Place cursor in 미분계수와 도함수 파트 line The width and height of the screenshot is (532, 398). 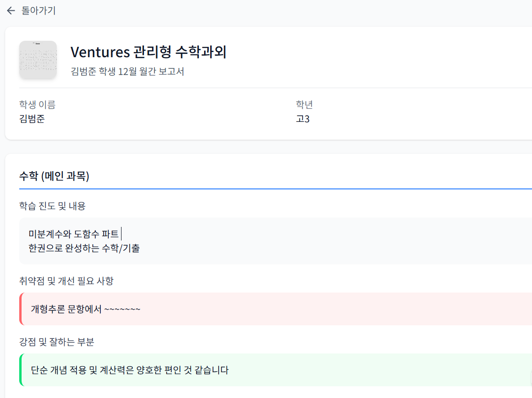(x=74, y=234)
